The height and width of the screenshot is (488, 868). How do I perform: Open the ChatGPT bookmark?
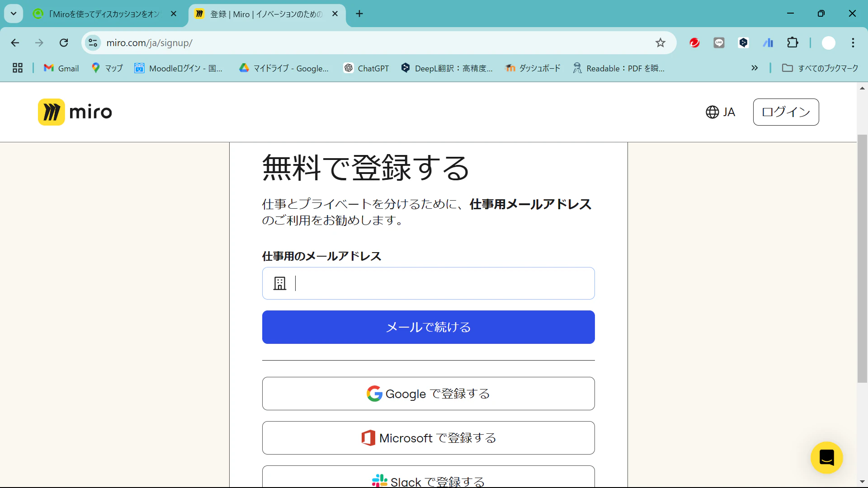click(x=366, y=68)
